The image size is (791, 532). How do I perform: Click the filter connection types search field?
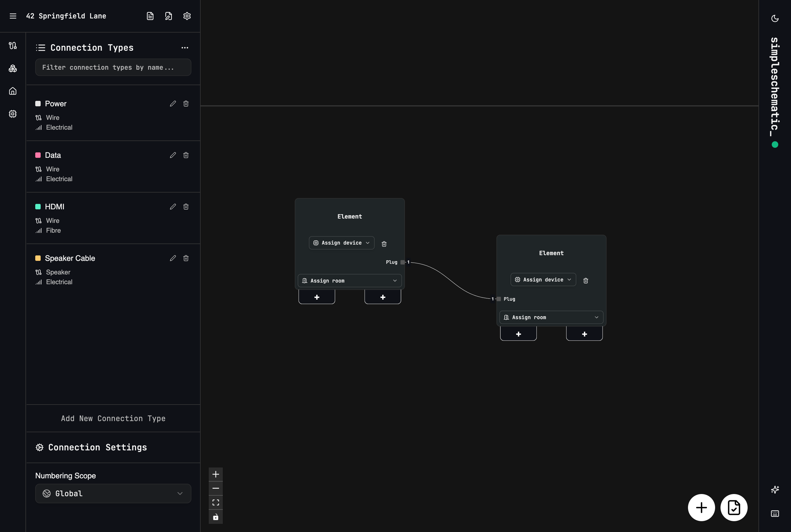113,67
